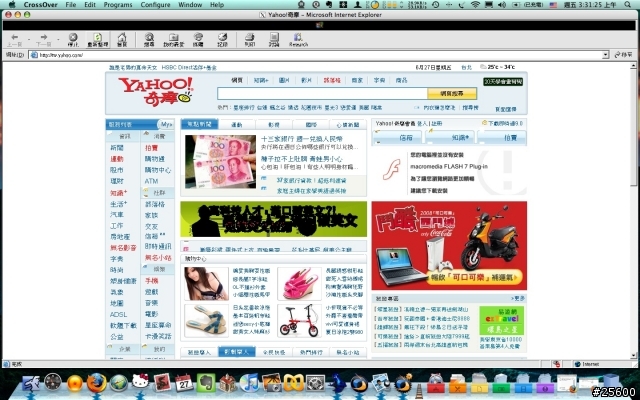This screenshot has width=640, height=400.
Task: Click the IE Forward arrow button
Action: (44, 40)
